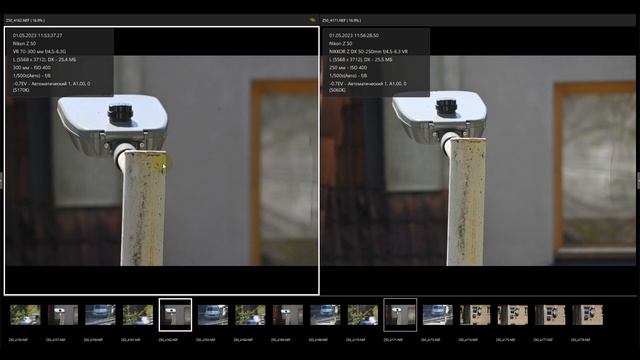Click twelfth filmstrip thumbnail showing car
Image resolution: width=640 pixels, height=360 pixels.
(x=438, y=315)
